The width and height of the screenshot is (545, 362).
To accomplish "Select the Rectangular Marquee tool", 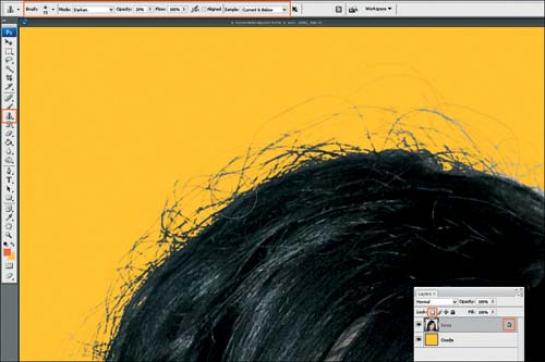I will (9, 51).
